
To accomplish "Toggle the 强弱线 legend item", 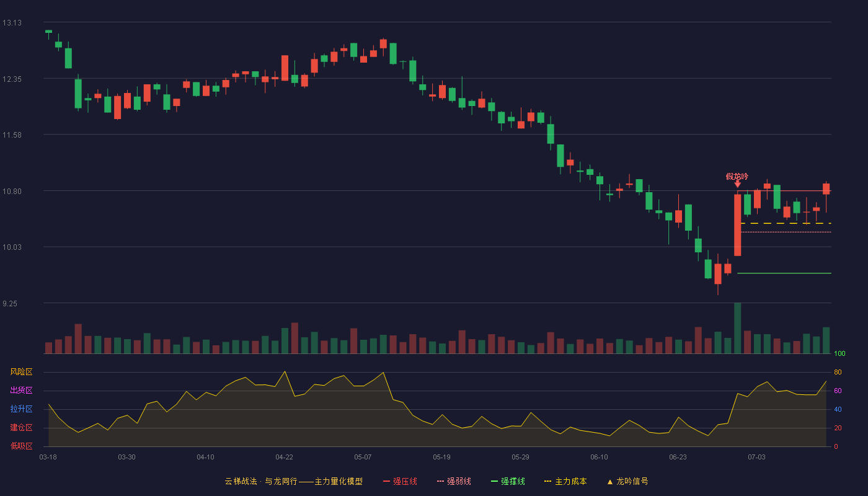I will pos(454,481).
